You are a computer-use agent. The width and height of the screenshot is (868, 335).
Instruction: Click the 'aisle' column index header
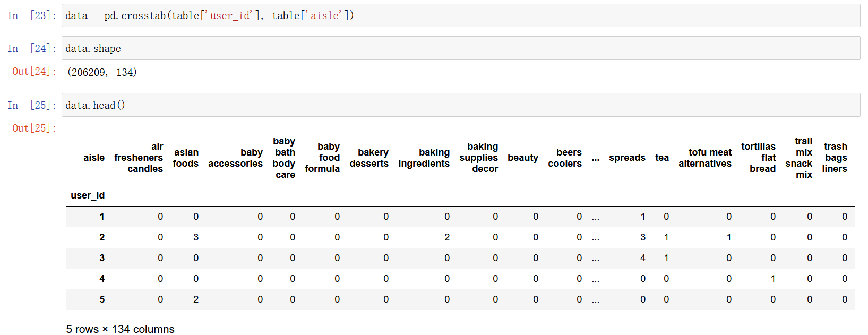click(94, 158)
